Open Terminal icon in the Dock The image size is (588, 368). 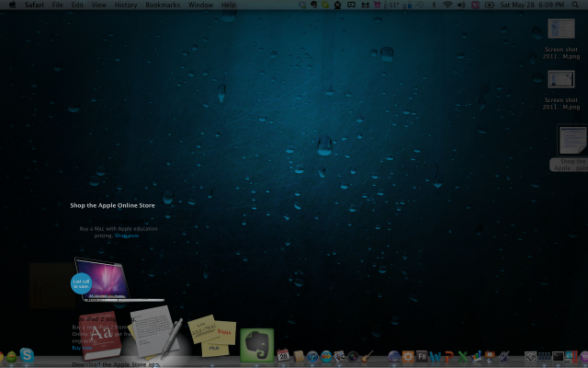[558, 356]
